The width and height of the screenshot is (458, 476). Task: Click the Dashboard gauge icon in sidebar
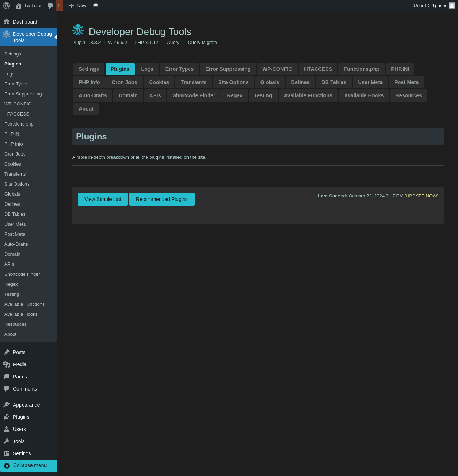point(6,22)
